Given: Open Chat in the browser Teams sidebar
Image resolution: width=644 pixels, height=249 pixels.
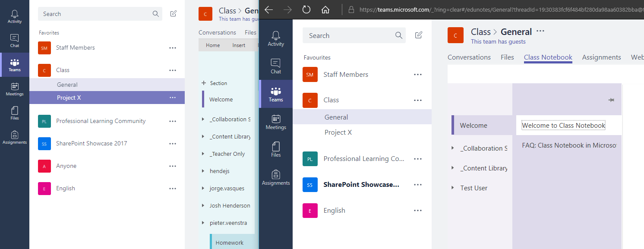Looking at the screenshot, I should (x=276, y=66).
